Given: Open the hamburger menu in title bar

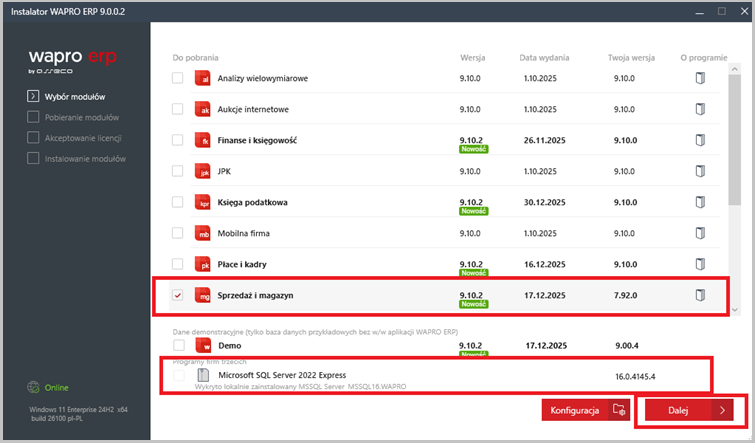Looking at the screenshot, I should (696, 12).
